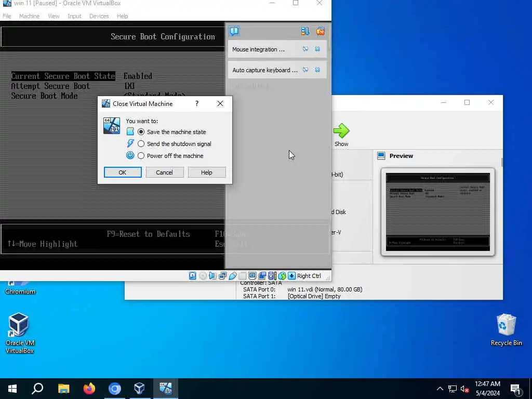Click the network adapters status icon

click(x=222, y=276)
